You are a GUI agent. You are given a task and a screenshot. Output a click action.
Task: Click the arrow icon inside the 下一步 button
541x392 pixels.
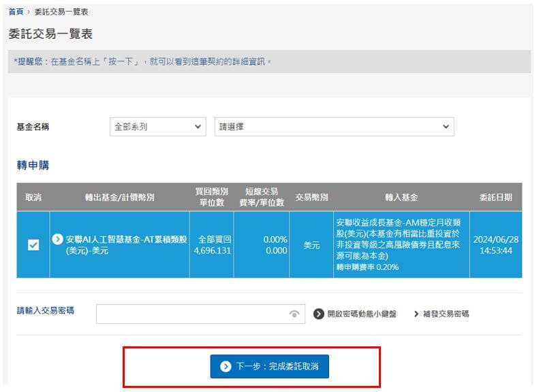(x=226, y=367)
